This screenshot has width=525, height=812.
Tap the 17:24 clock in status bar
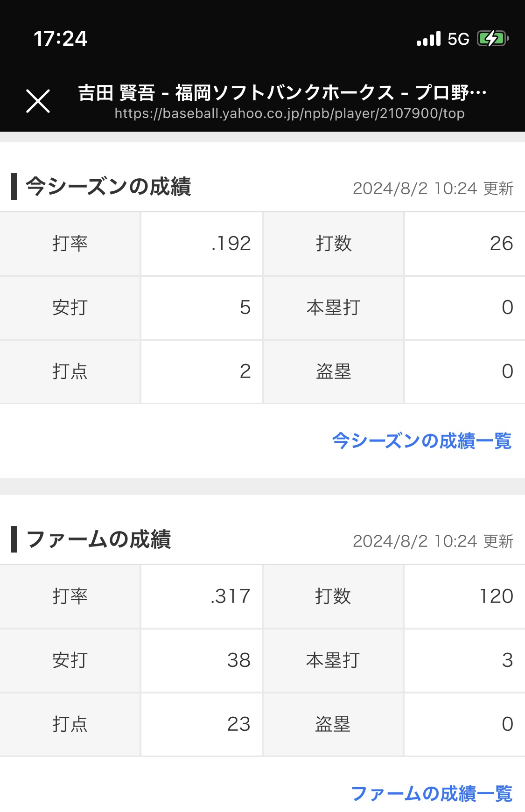pyautogui.click(x=60, y=38)
